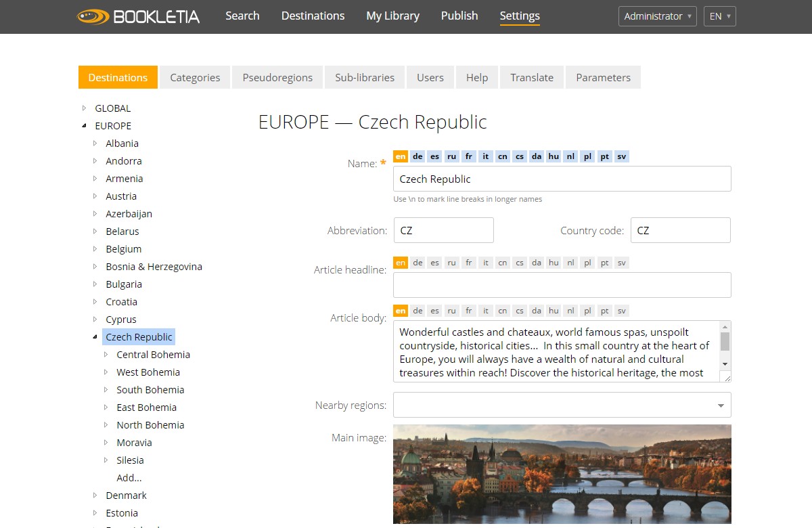Select East Bohemia in the tree
Screen dimensions: 812x528
tap(146, 408)
